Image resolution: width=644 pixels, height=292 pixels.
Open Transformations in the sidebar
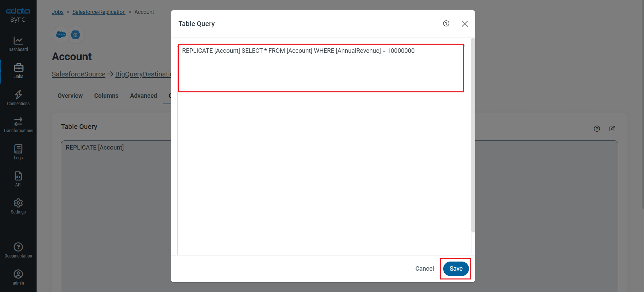[18, 125]
